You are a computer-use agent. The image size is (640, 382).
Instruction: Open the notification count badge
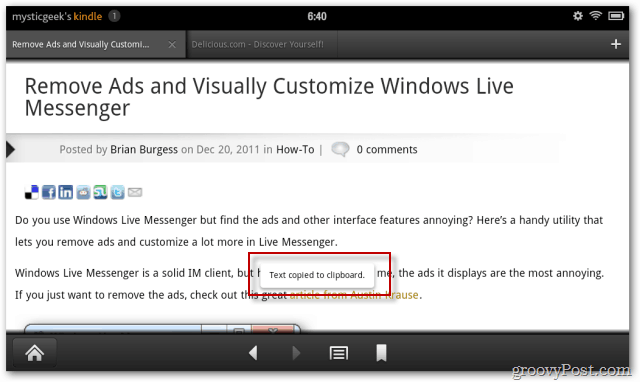[114, 16]
